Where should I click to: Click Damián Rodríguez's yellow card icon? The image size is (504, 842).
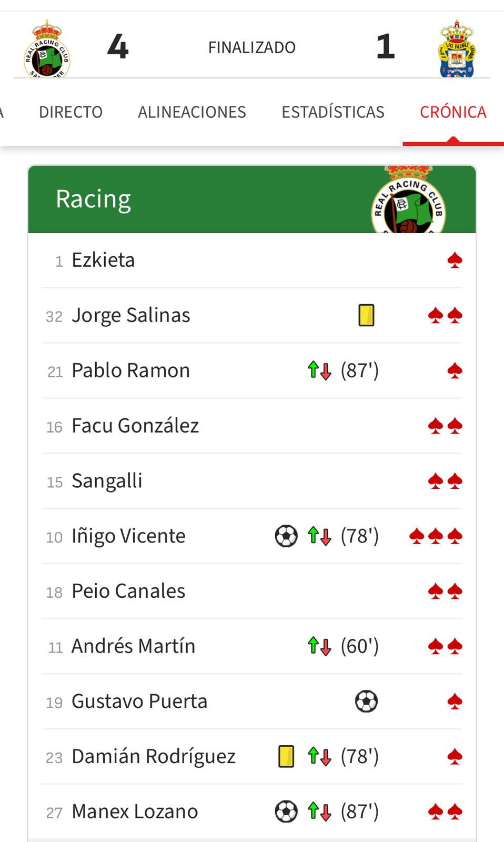286,757
